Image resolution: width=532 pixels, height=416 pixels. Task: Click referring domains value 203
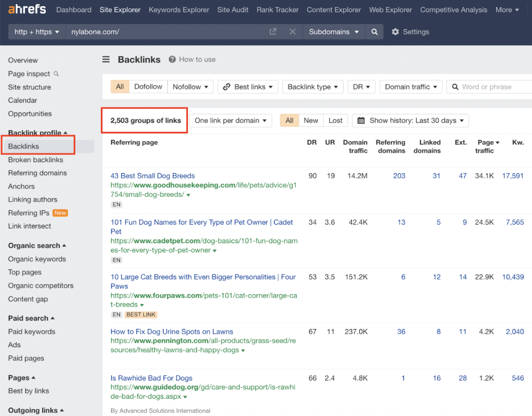[x=399, y=176]
